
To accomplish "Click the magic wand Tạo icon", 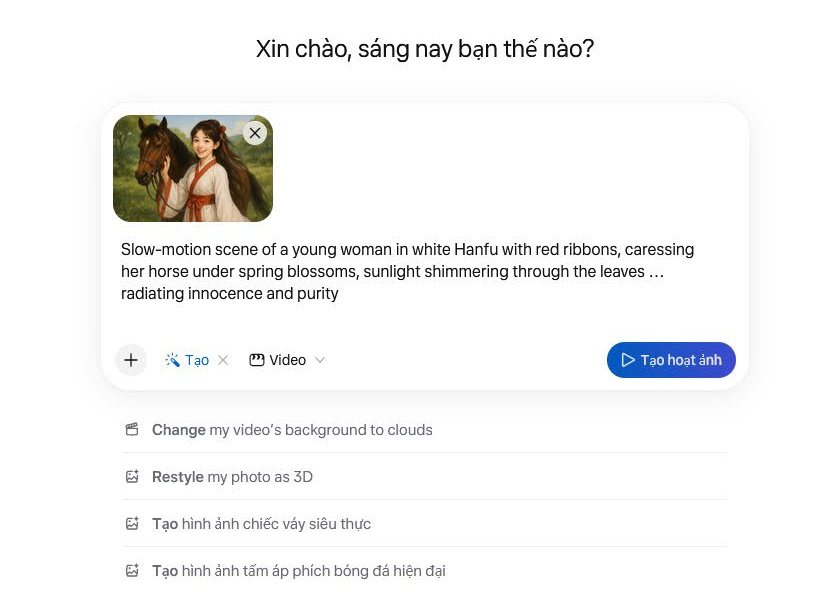I will 173,360.
